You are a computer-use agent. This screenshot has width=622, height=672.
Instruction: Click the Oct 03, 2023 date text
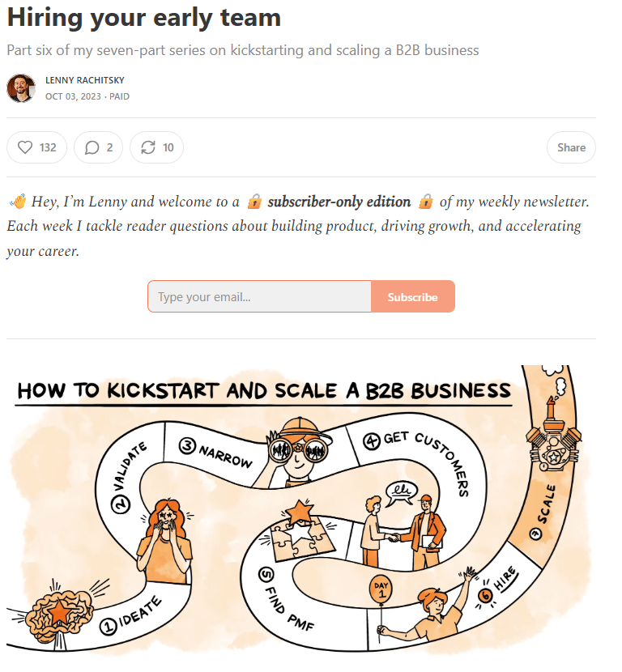pos(73,96)
